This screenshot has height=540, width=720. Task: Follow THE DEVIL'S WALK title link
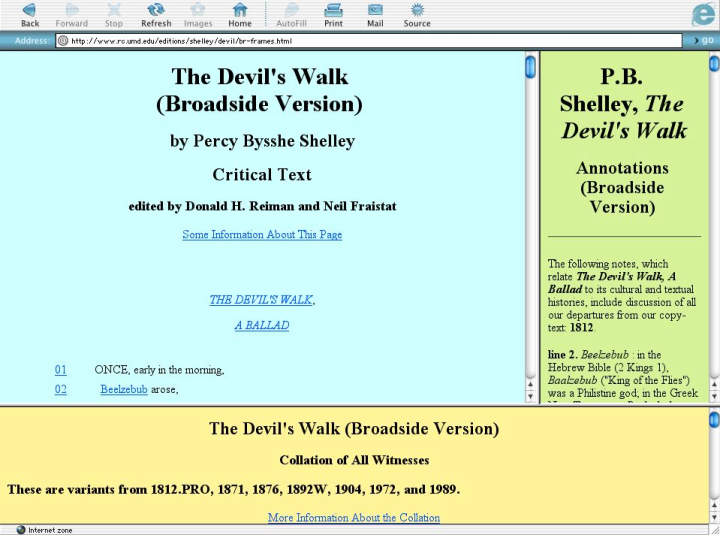pyautogui.click(x=262, y=300)
